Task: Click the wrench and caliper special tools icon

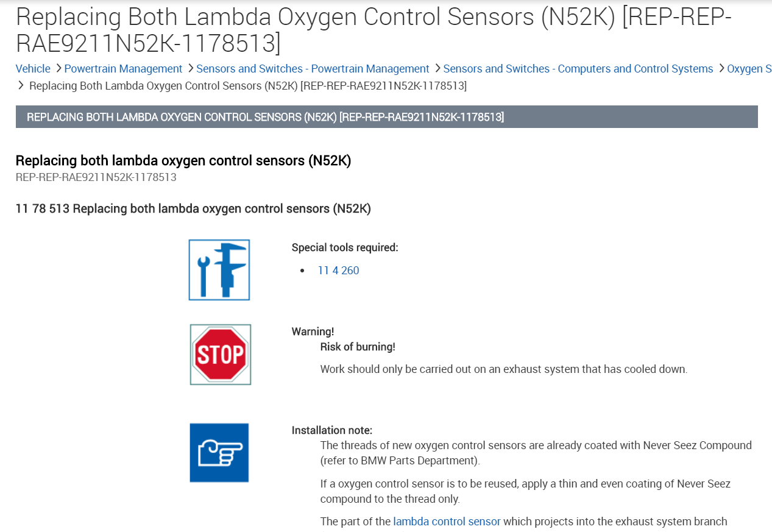Action: click(x=219, y=270)
